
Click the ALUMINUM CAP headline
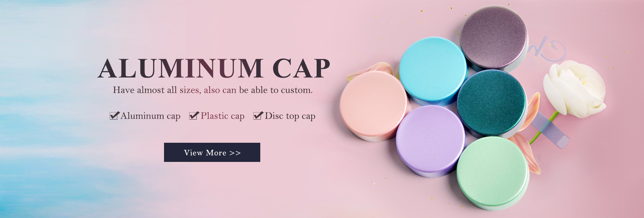coord(214,69)
